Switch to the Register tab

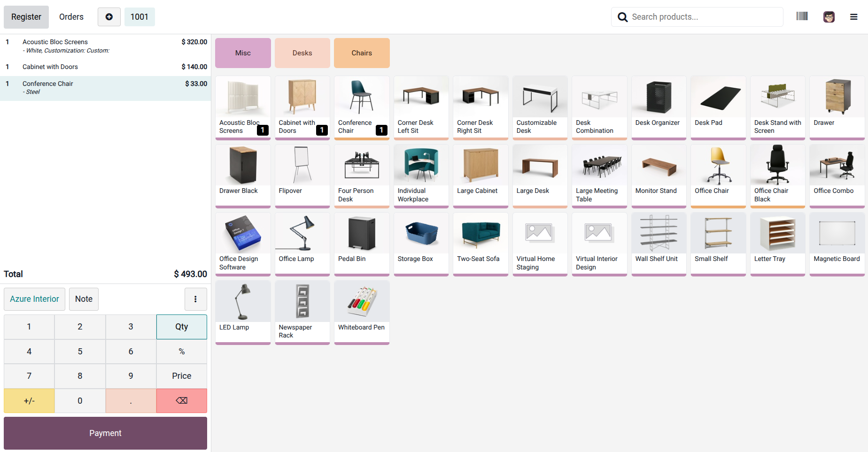(26, 17)
